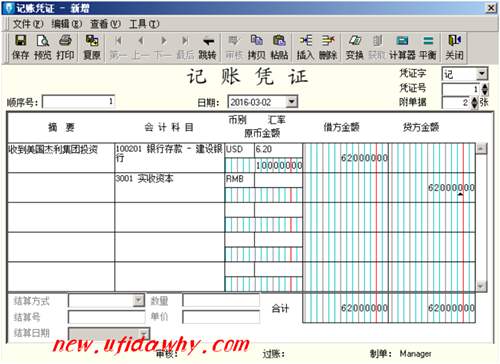
Task: Close the 记账凭证 window with X button
Action: click(x=491, y=8)
